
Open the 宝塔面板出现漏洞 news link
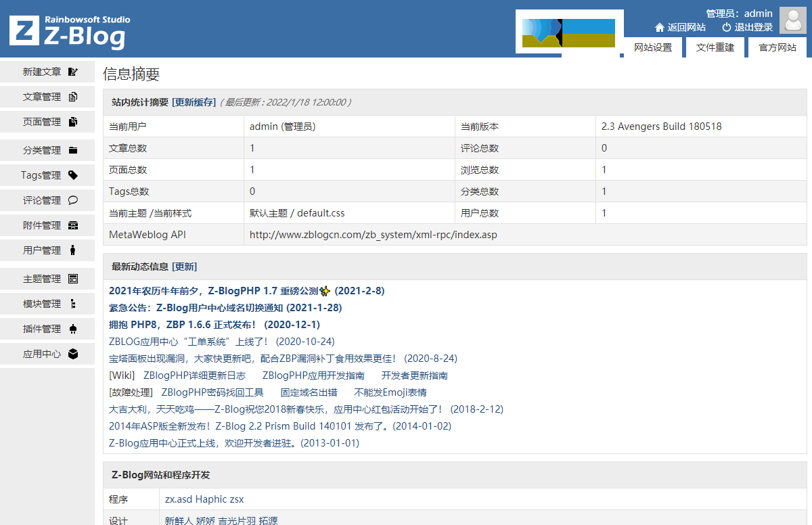[x=283, y=359]
